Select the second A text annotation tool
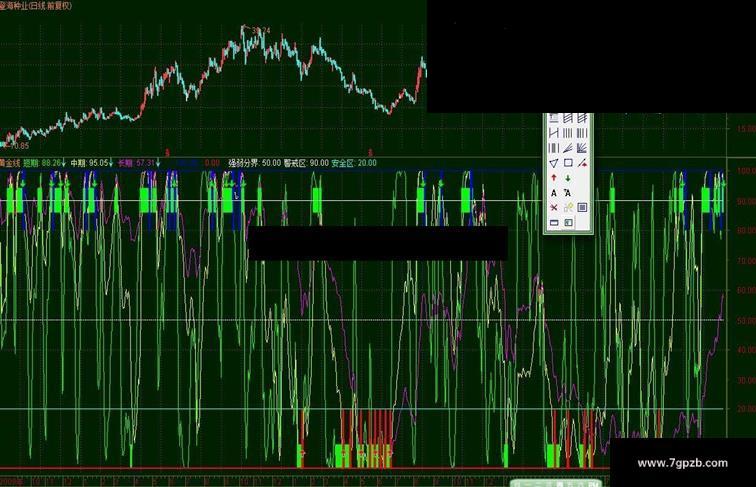The height and width of the screenshot is (487, 756). (x=568, y=193)
